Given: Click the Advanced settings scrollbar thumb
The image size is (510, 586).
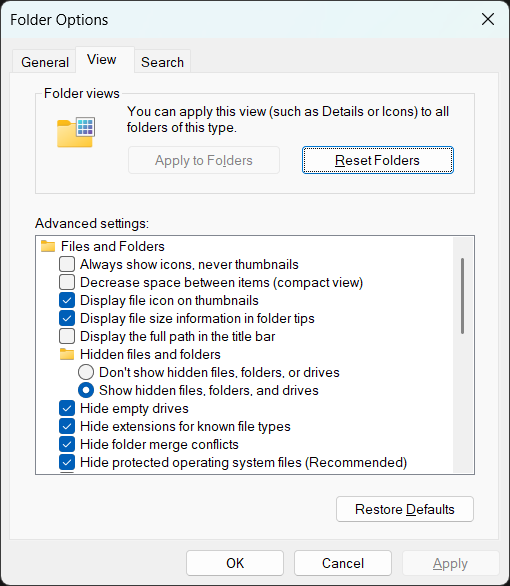Looking at the screenshot, I should click(x=463, y=296).
